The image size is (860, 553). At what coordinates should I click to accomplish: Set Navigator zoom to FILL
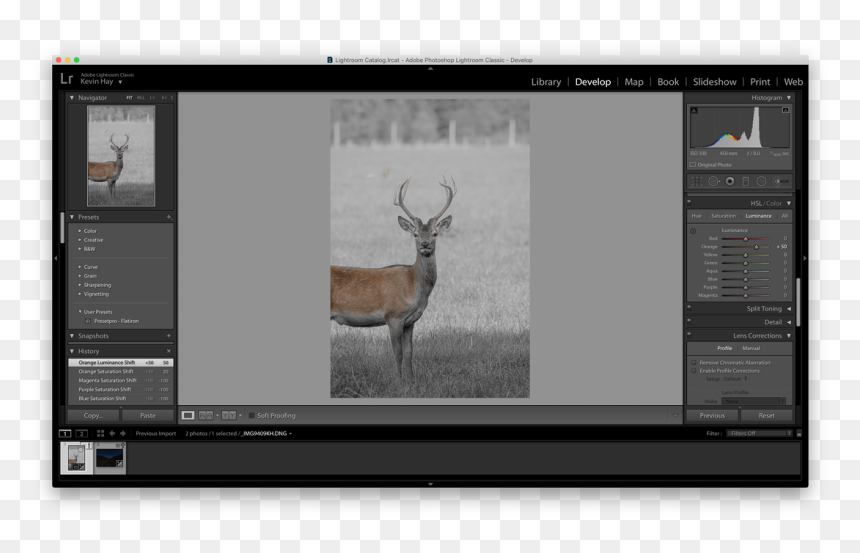click(x=141, y=98)
